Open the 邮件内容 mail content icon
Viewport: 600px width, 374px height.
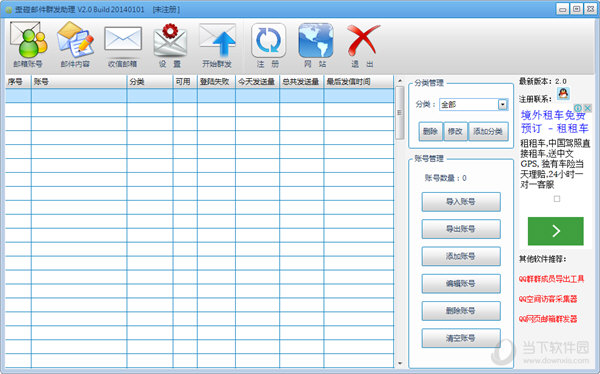tap(75, 44)
